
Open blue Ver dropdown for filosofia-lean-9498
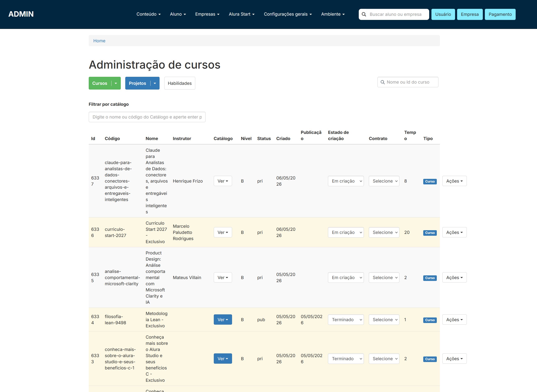[x=223, y=320]
